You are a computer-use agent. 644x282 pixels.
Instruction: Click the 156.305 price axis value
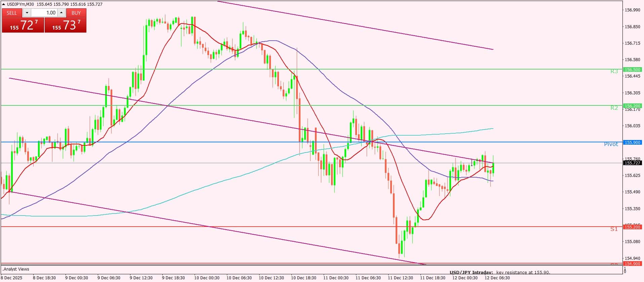[632, 93]
